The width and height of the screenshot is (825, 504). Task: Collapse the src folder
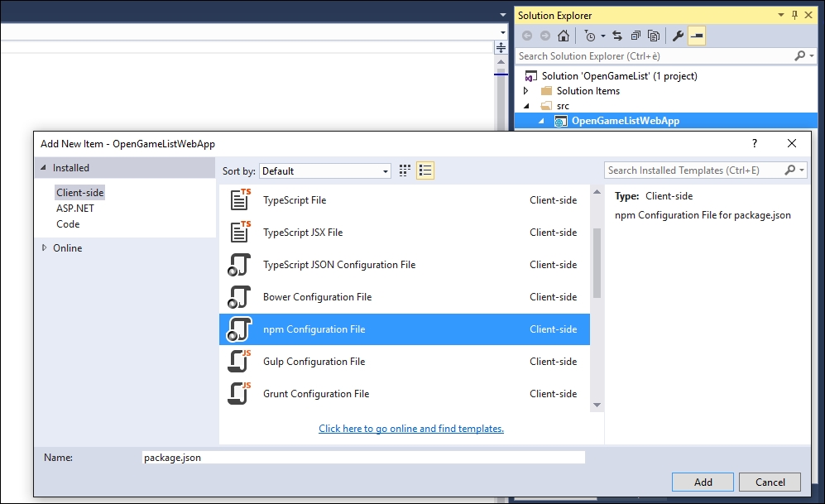point(526,106)
